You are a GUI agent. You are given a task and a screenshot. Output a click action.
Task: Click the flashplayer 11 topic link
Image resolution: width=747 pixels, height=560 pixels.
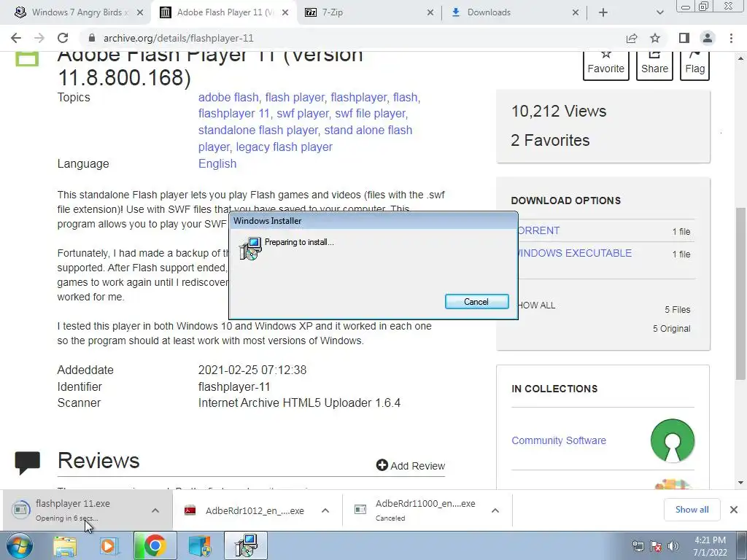click(234, 113)
